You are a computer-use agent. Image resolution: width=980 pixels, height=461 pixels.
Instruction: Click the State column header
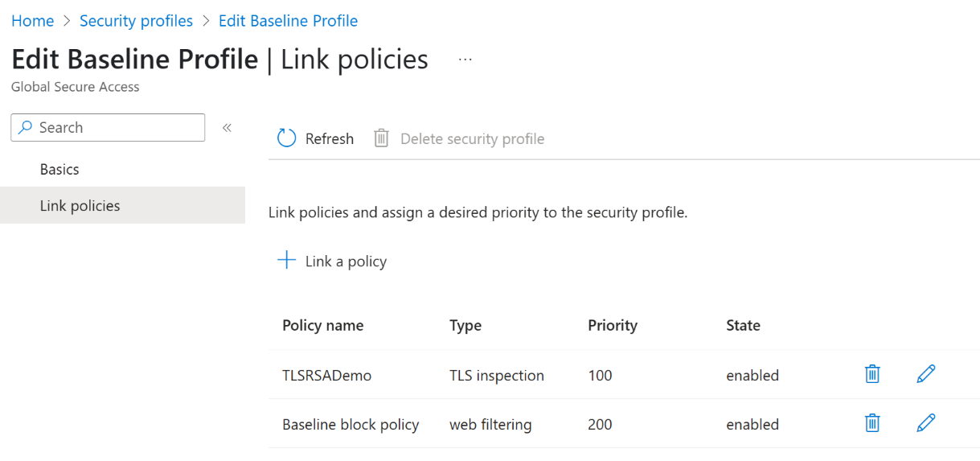point(743,325)
